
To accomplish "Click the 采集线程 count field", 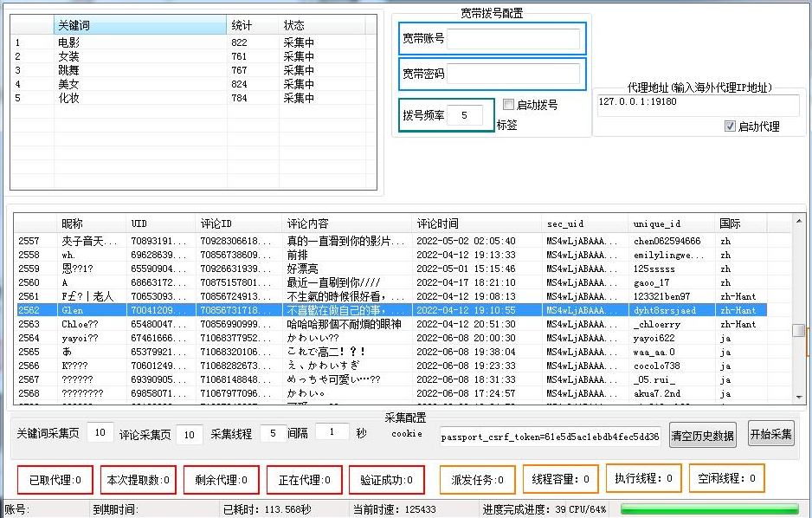I will click(273, 433).
